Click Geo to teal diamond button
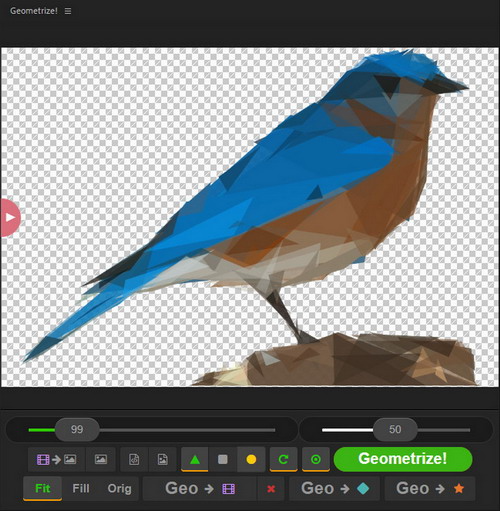Image resolution: width=500 pixels, height=511 pixels. pos(335,489)
